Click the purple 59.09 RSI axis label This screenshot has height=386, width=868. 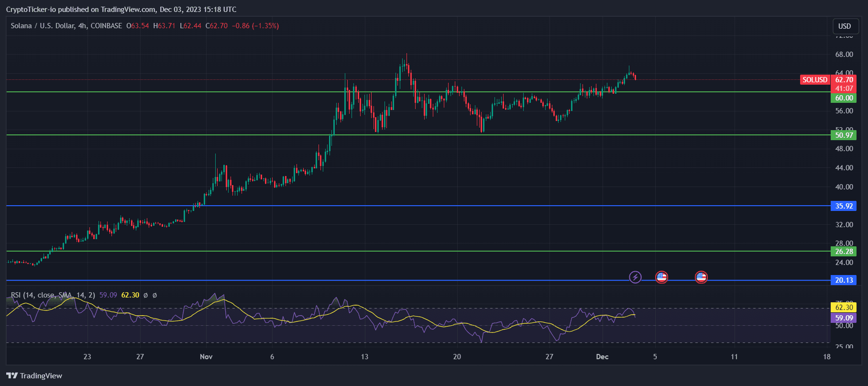pyautogui.click(x=844, y=318)
